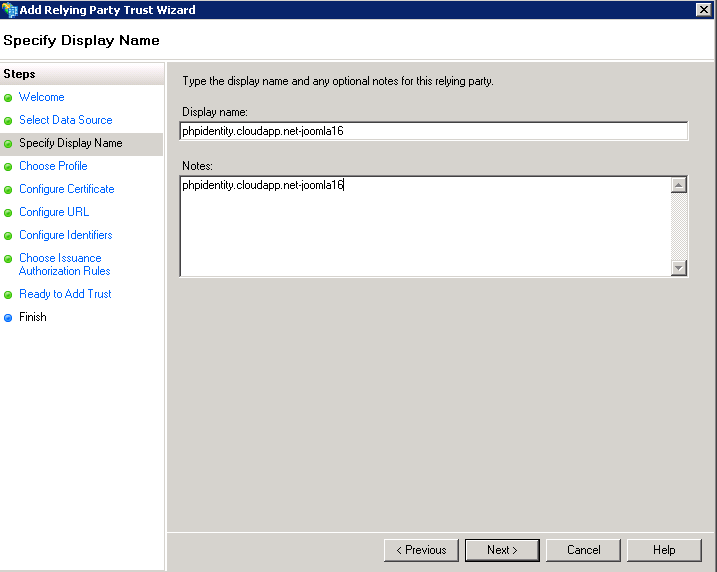
Task: Open the Welcome step link
Action: (41, 97)
